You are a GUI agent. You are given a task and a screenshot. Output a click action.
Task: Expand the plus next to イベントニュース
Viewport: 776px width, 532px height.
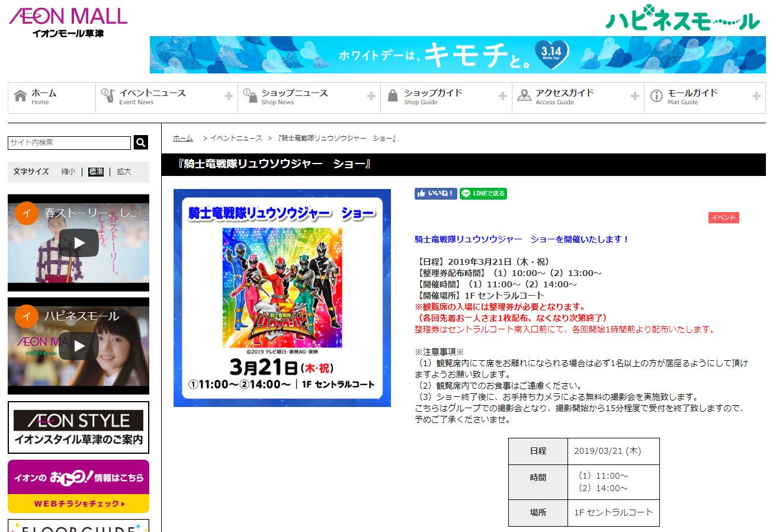pos(229,96)
